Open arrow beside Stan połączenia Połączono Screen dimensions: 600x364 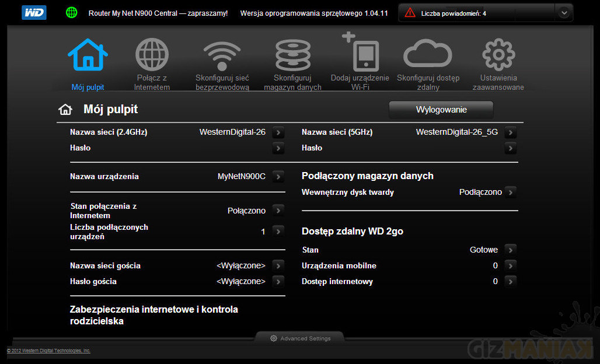(x=278, y=211)
